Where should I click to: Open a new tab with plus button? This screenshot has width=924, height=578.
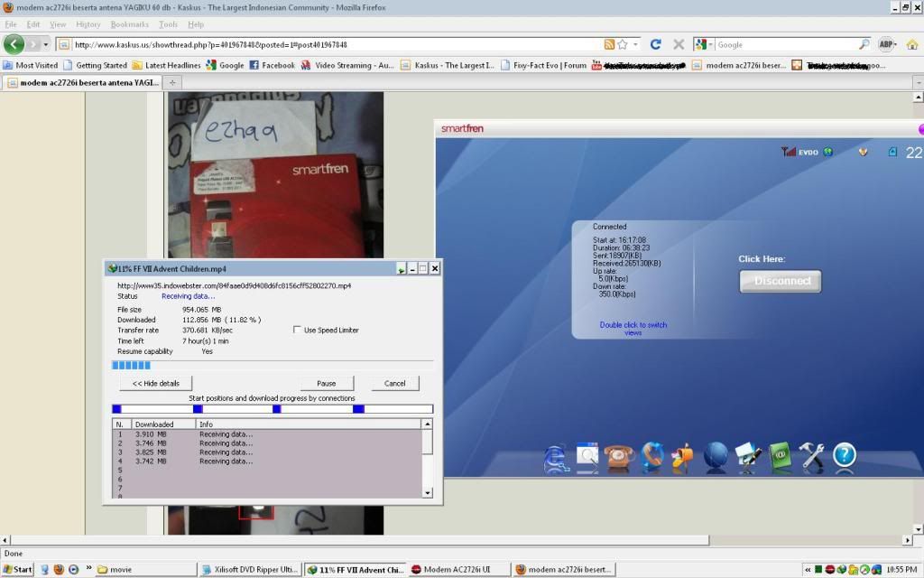click(x=172, y=82)
